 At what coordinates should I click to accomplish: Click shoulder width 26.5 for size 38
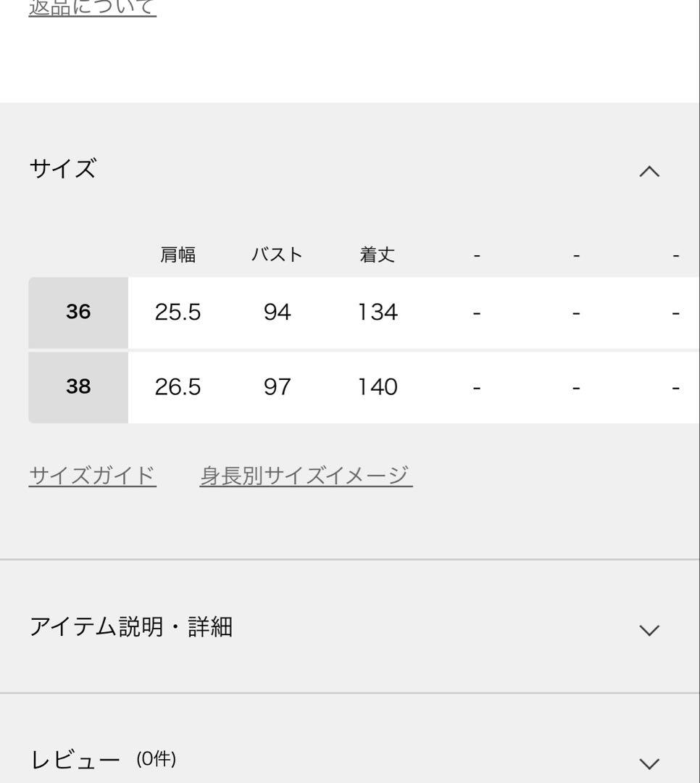178,387
